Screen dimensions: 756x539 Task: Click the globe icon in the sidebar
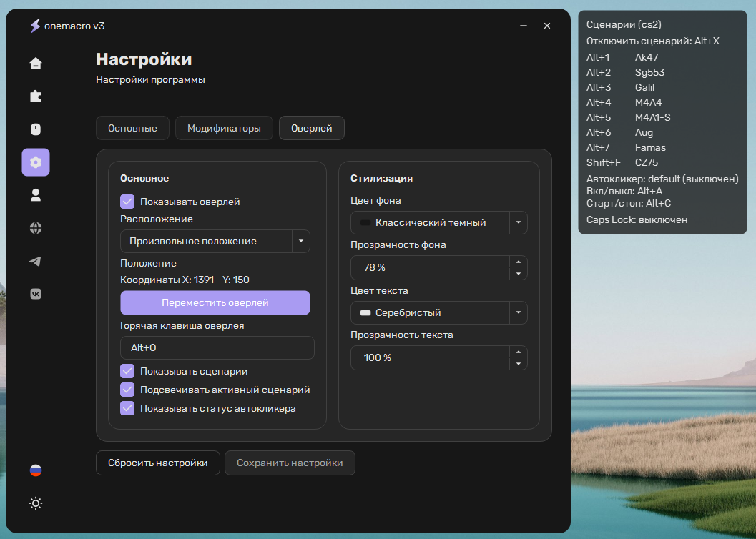(36, 228)
